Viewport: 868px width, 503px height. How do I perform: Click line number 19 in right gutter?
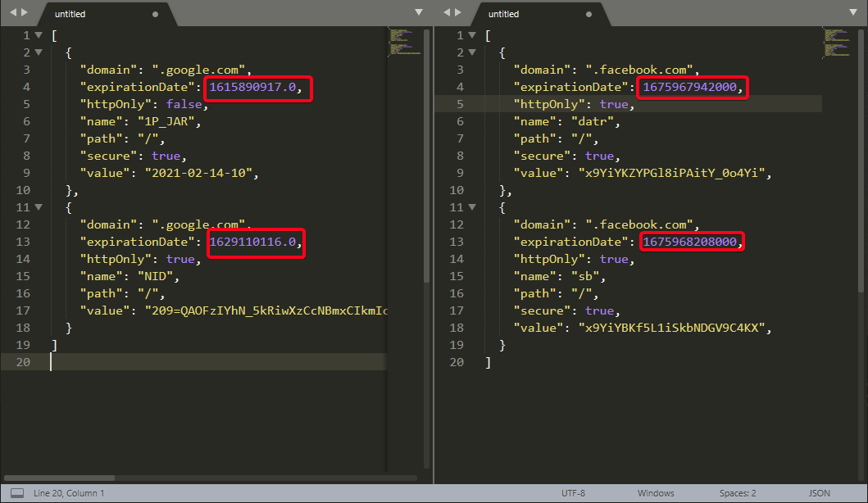457,345
